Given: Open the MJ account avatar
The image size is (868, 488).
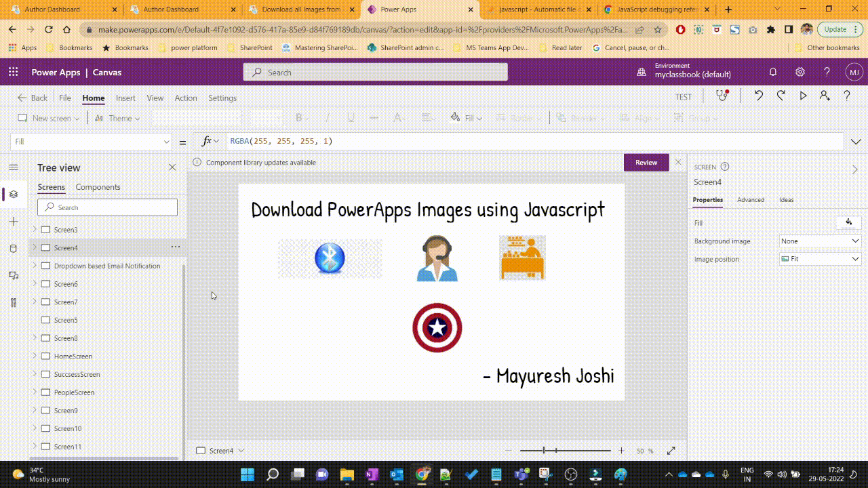Looking at the screenshot, I should click(x=854, y=73).
